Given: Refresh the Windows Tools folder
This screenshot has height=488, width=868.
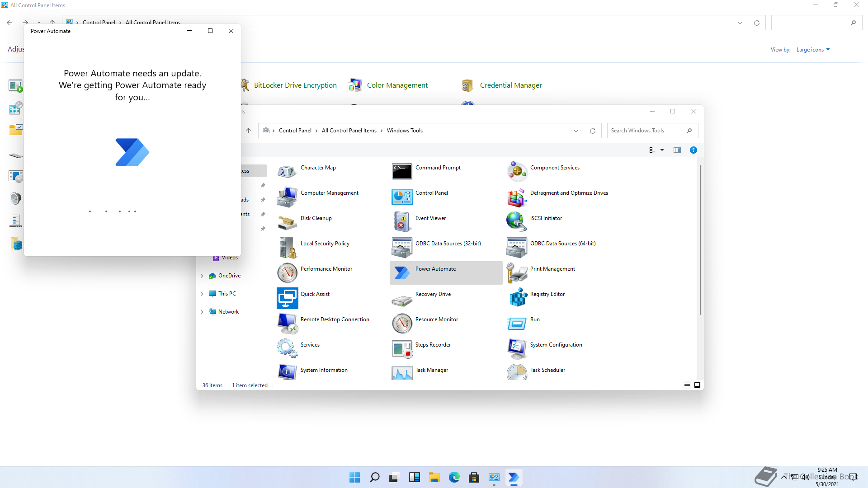Looking at the screenshot, I should coord(593,131).
